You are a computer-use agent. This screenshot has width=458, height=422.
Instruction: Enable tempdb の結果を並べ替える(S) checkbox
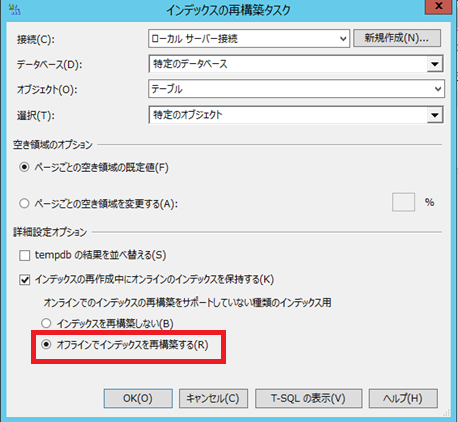(24, 256)
